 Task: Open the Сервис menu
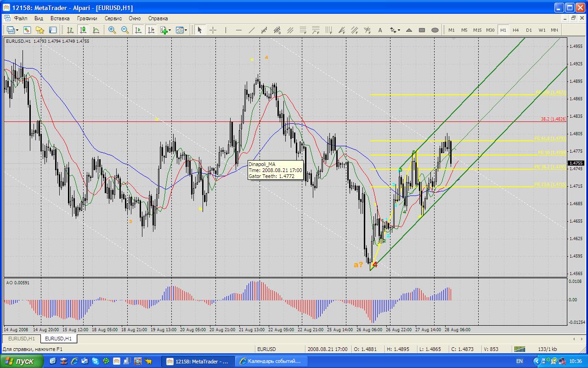pos(113,18)
